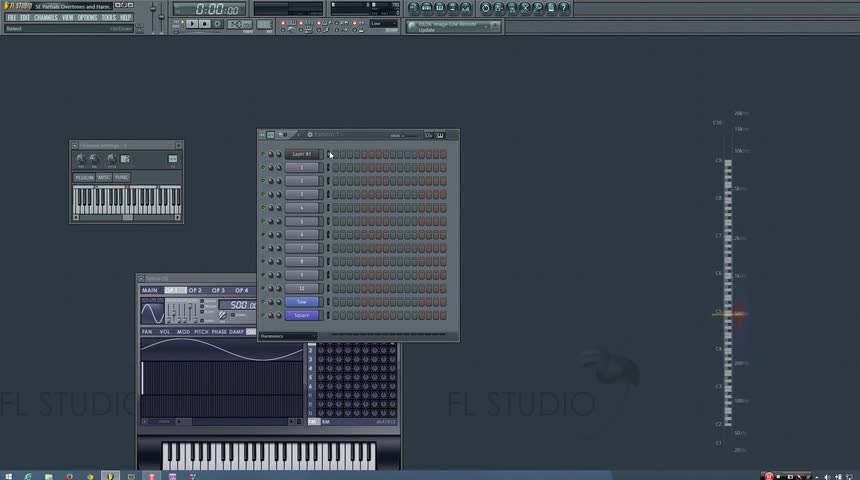
Task: Select channel 5 button in step sequencer
Action: (302, 222)
